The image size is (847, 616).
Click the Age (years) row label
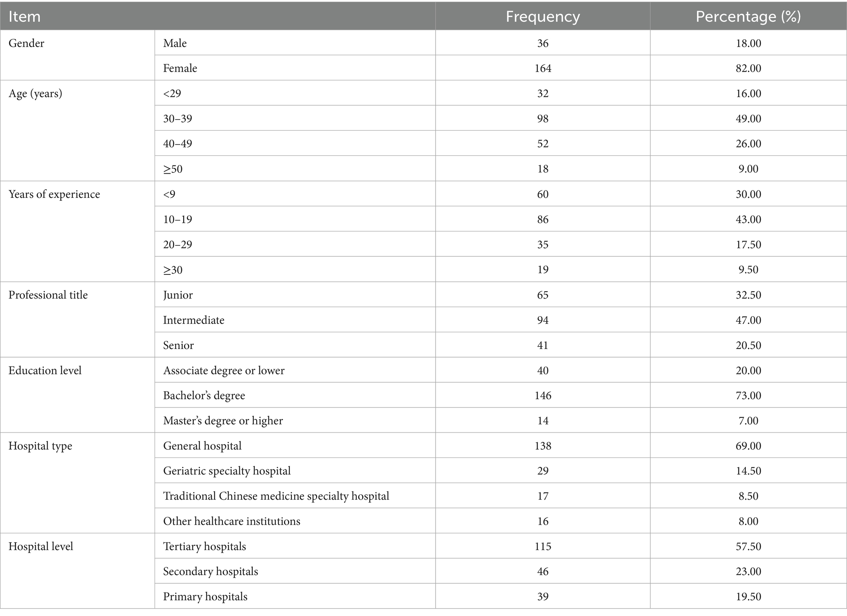[x=35, y=93]
